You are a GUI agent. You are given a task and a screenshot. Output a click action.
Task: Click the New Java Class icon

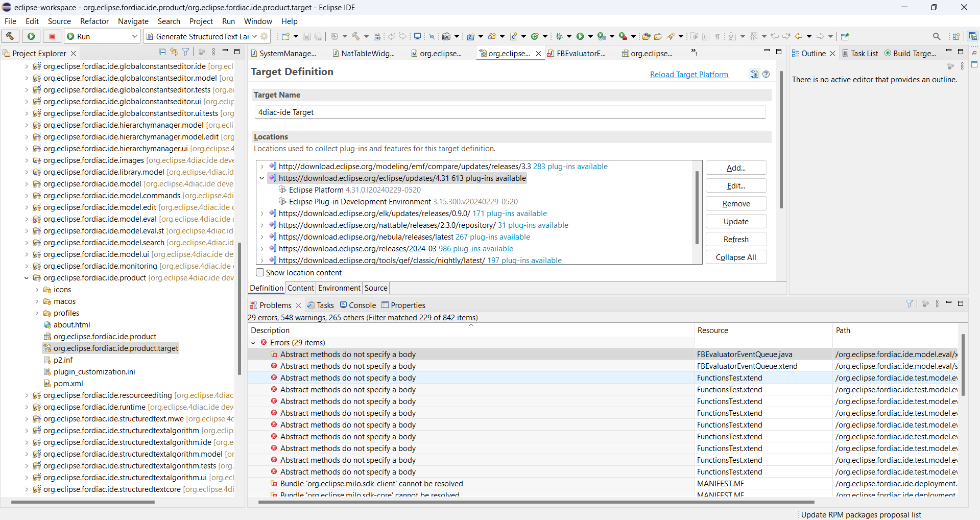click(535, 36)
